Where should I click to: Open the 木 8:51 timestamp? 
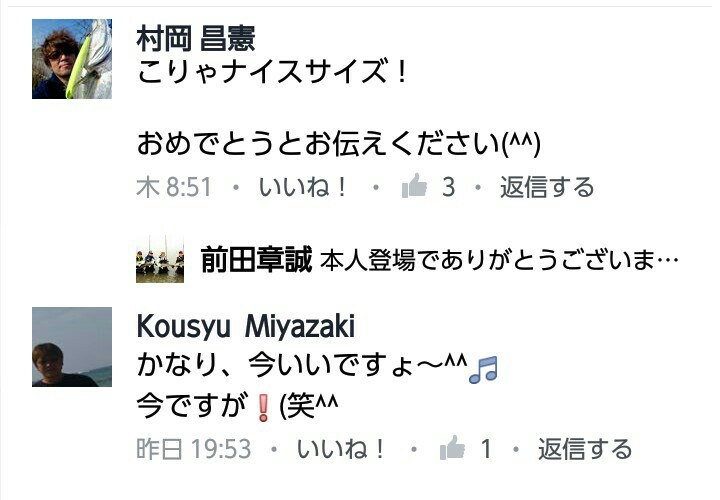[174, 187]
